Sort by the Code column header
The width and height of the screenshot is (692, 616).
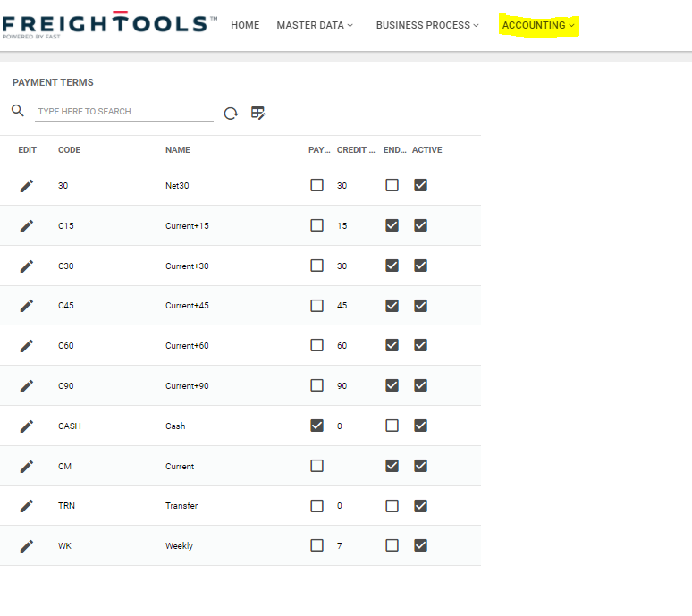[69, 150]
